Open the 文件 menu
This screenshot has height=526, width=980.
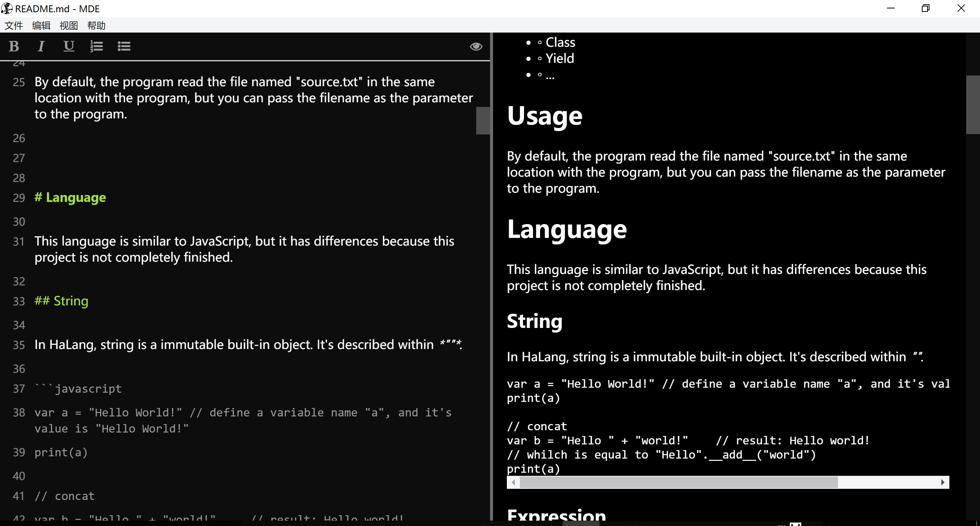[x=14, y=26]
